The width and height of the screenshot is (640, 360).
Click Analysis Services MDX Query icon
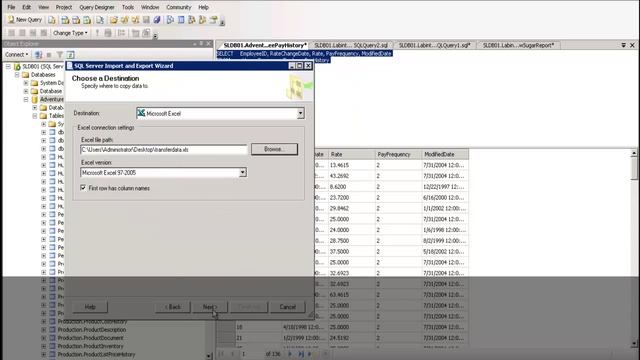coord(65,20)
